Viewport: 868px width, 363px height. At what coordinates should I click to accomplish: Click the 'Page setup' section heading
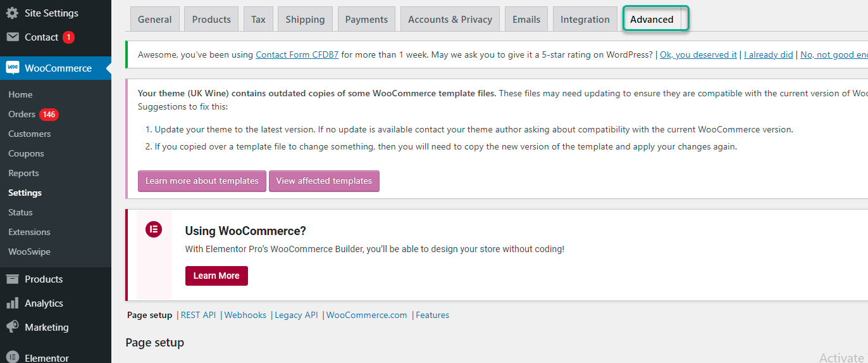155,343
